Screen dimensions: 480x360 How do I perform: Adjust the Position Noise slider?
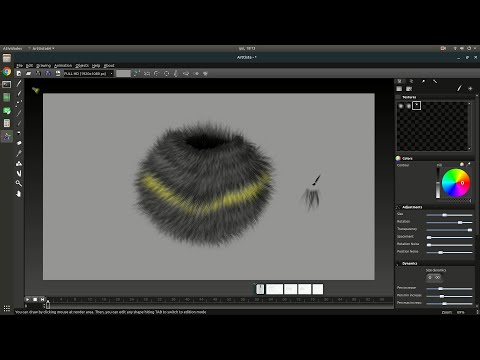[x=449, y=253]
